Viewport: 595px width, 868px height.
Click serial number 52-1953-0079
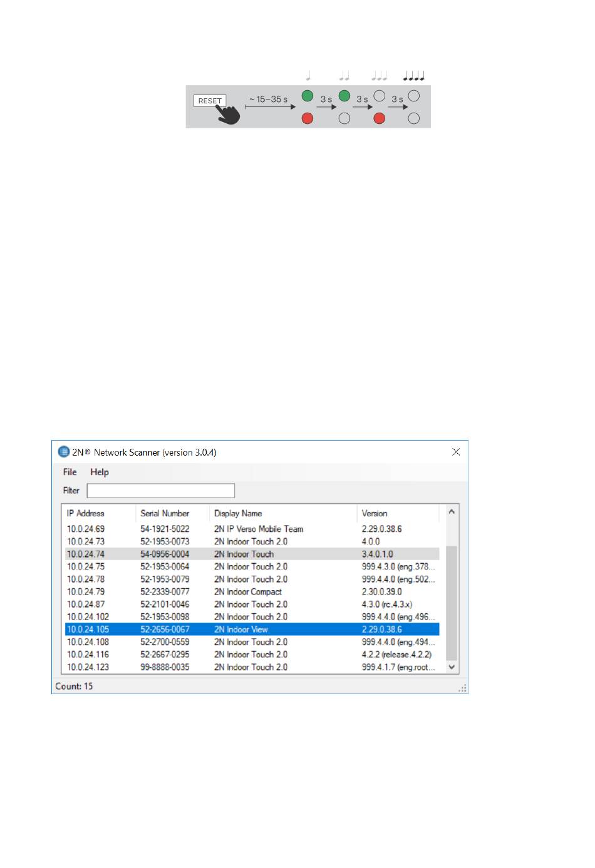click(165, 579)
